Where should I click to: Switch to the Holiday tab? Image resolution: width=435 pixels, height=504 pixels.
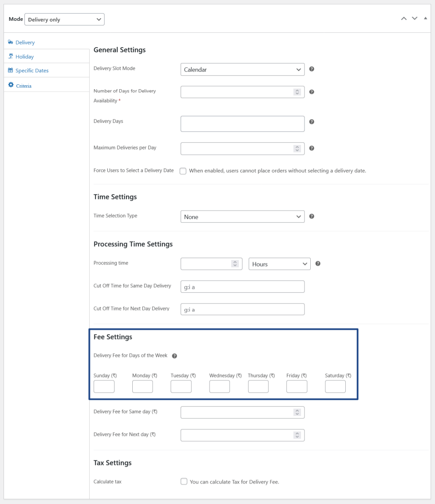point(24,57)
